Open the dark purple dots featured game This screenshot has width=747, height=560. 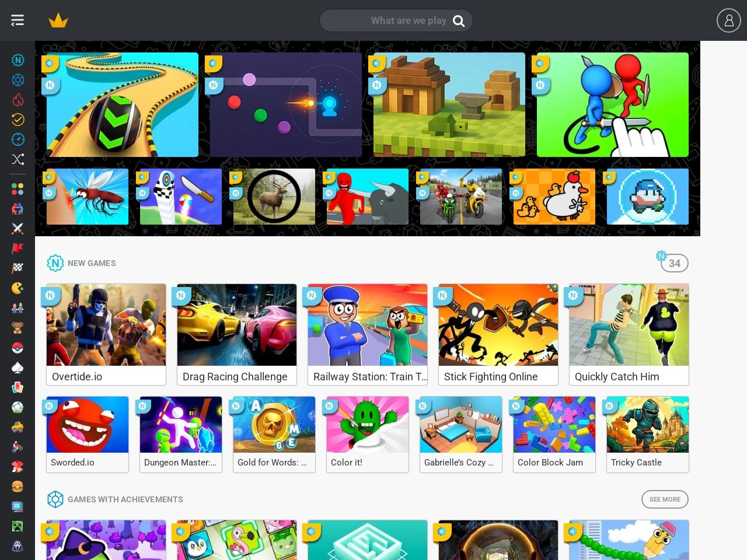coord(286,105)
